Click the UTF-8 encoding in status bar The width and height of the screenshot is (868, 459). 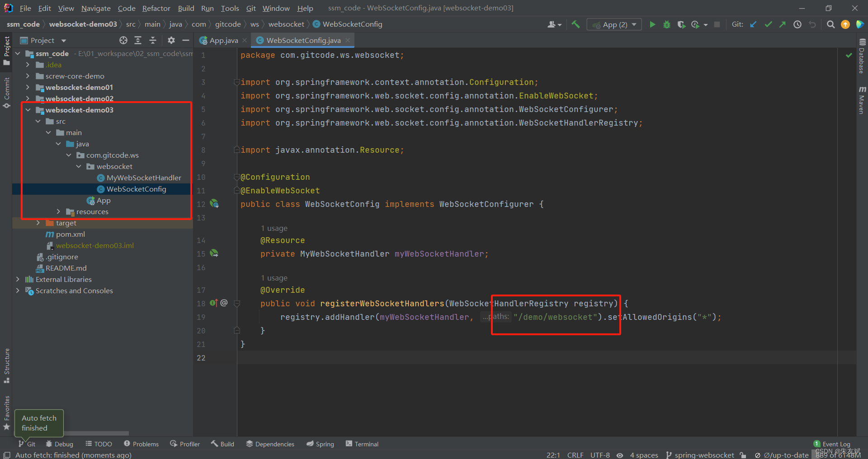pyautogui.click(x=600, y=455)
